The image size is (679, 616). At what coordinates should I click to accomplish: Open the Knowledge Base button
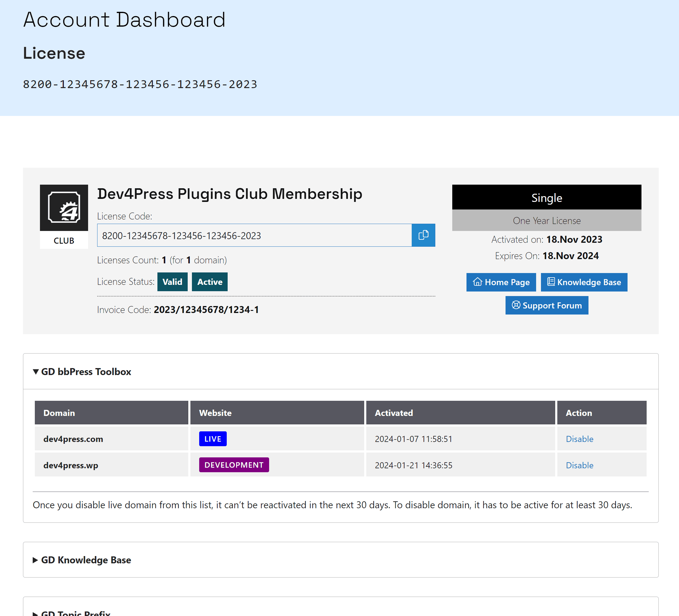(584, 282)
